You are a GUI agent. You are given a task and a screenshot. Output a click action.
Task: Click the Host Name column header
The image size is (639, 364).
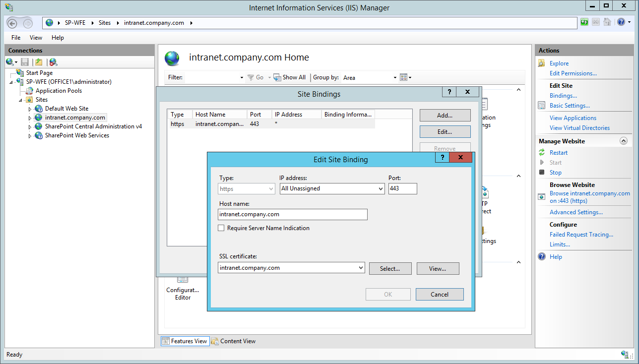[220, 115]
